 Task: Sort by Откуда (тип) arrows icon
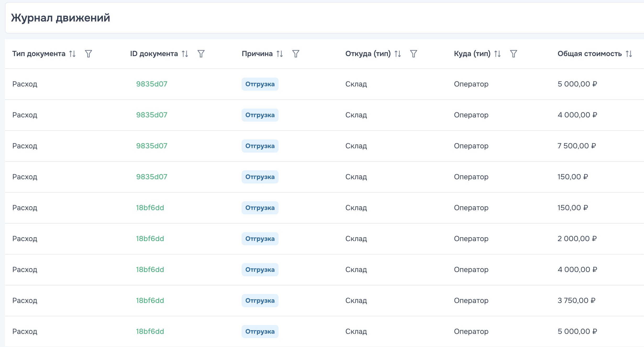click(398, 54)
